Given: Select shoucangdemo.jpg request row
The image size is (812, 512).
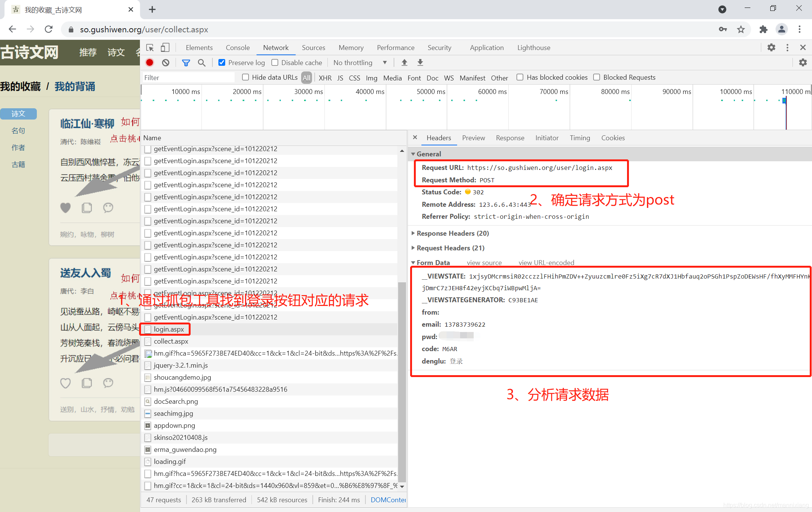Looking at the screenshot, I should 270,377.
